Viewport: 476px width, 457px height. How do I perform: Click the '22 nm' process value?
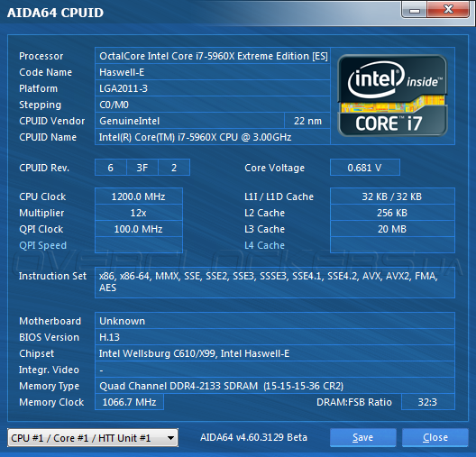[x=307, y=121]
